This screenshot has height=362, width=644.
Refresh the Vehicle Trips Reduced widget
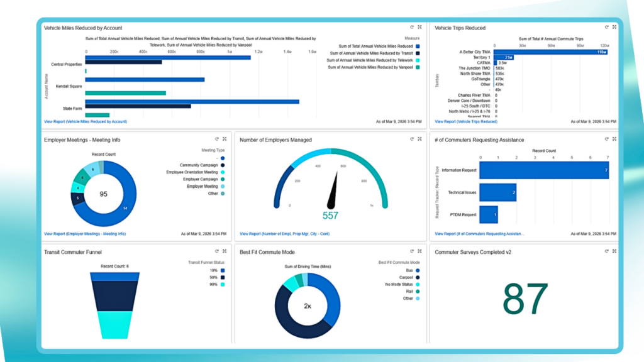(x=607, y=28)
